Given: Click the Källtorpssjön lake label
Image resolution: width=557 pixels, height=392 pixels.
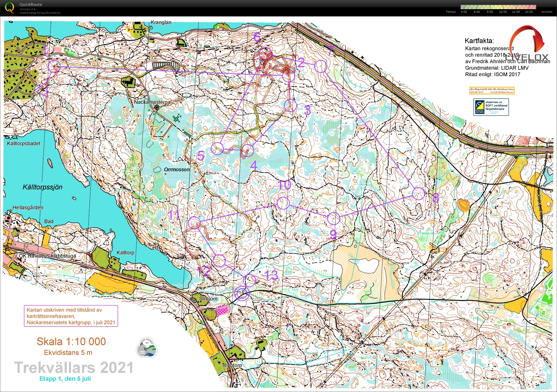Looking at the screenshot, I should coord(42,187).
